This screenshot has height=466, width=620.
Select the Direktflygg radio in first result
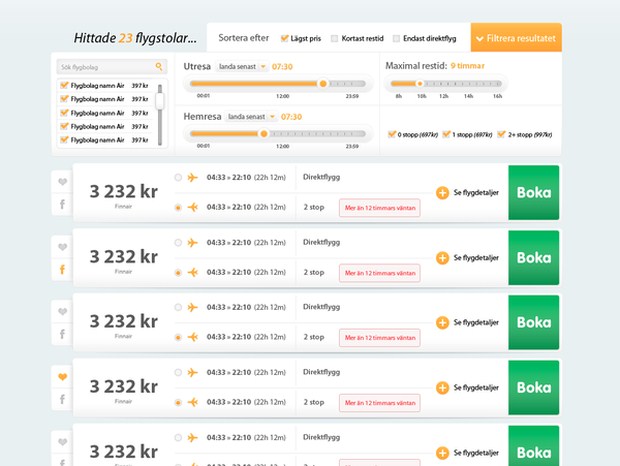[178, 177]
